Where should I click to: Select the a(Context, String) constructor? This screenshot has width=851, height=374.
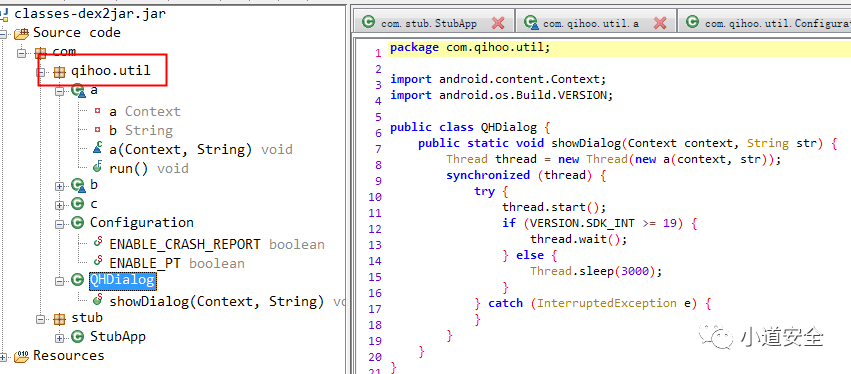[x=180, y=149]
